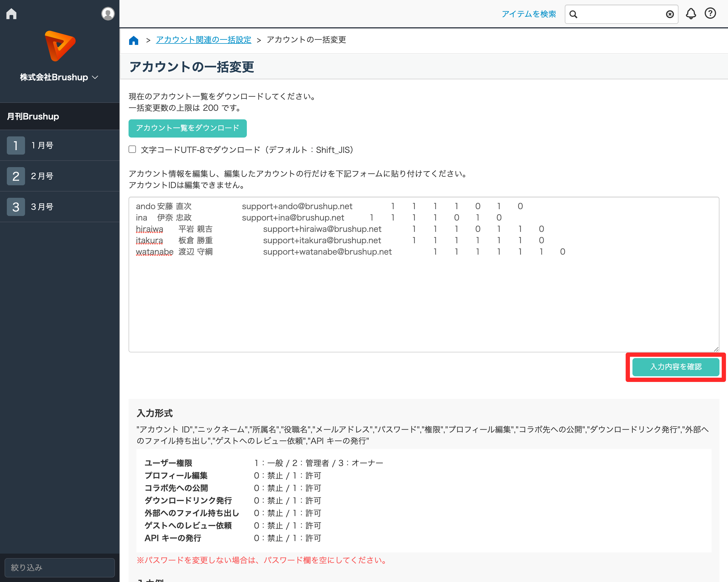Click アカウント一覧をダウンロード button
Image resolution: width=728 pixels, height=582 pixels.
point(187,128)
